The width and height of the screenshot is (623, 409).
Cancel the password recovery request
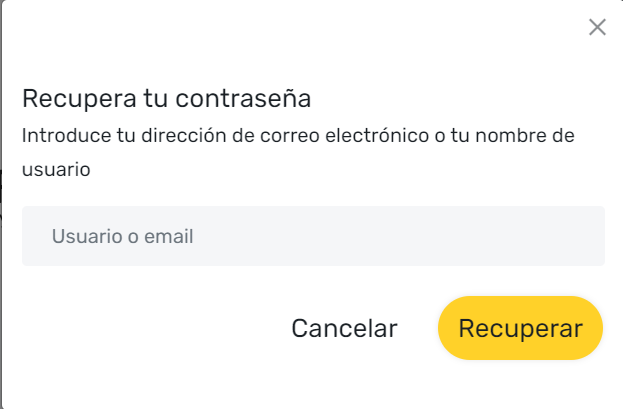point(344,328)
